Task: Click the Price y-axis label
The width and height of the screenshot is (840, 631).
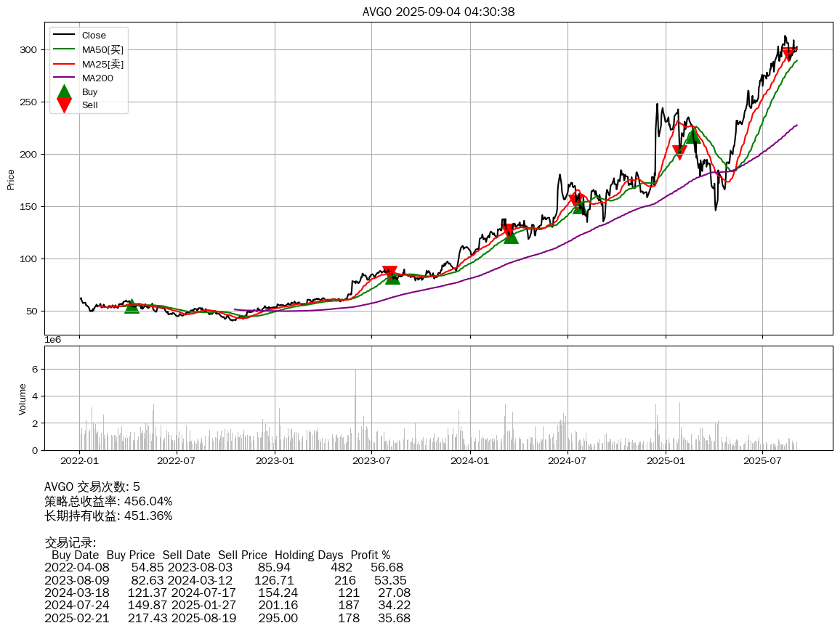Action: [11, 179]
